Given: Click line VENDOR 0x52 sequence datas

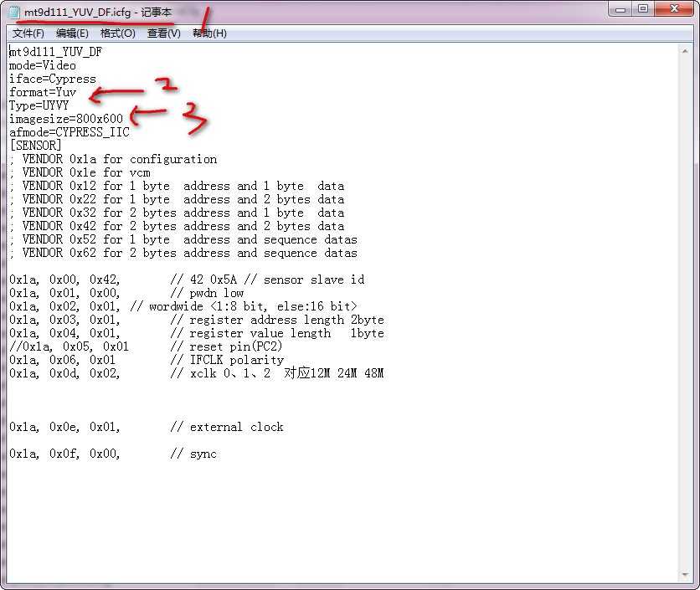Looking at the screenshot, I should (183, 239).
